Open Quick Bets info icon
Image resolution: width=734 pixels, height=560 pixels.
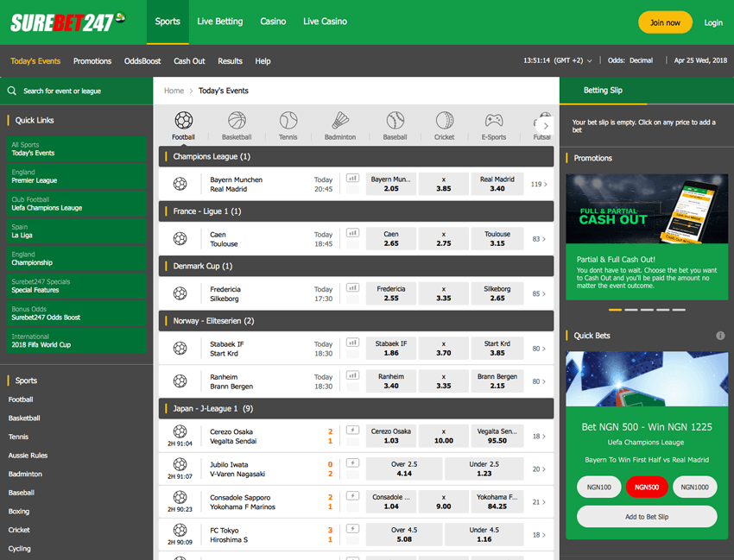[x=720, y=336]
